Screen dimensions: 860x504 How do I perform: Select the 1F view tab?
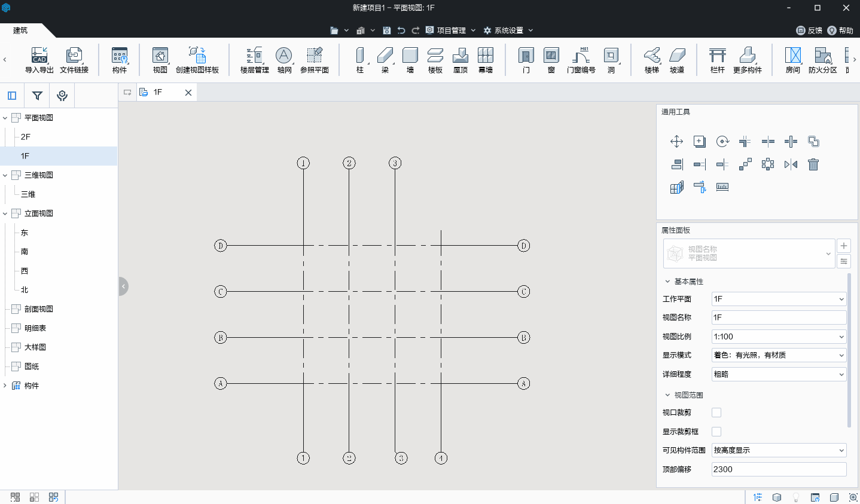click(x=158, y=92)
